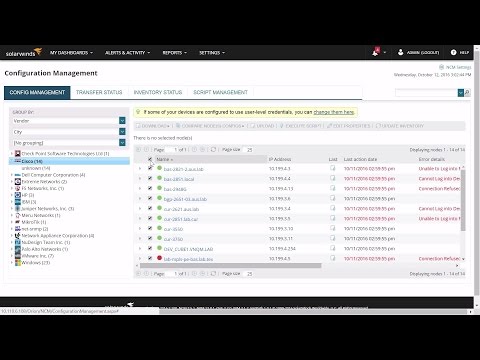Screen dimensions: 480x360
Task: Click the refresh icon in top pager
Action: [x=213, y=150]
